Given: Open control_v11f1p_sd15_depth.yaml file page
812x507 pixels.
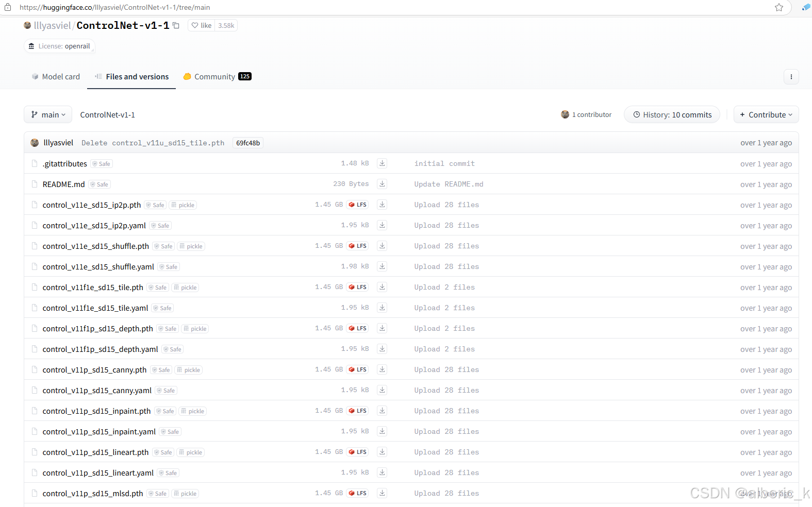Looking at the screenshot, I should (x=100, y=349).
